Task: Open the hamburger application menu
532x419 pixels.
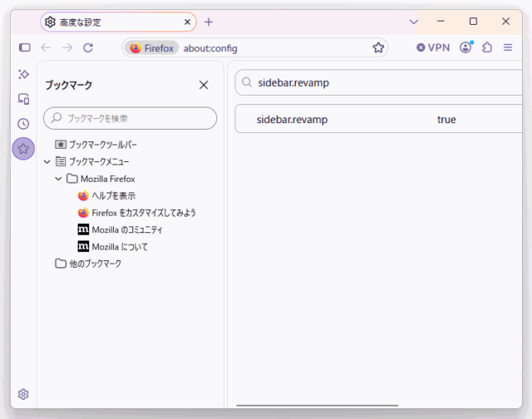Action: point(508,48)
